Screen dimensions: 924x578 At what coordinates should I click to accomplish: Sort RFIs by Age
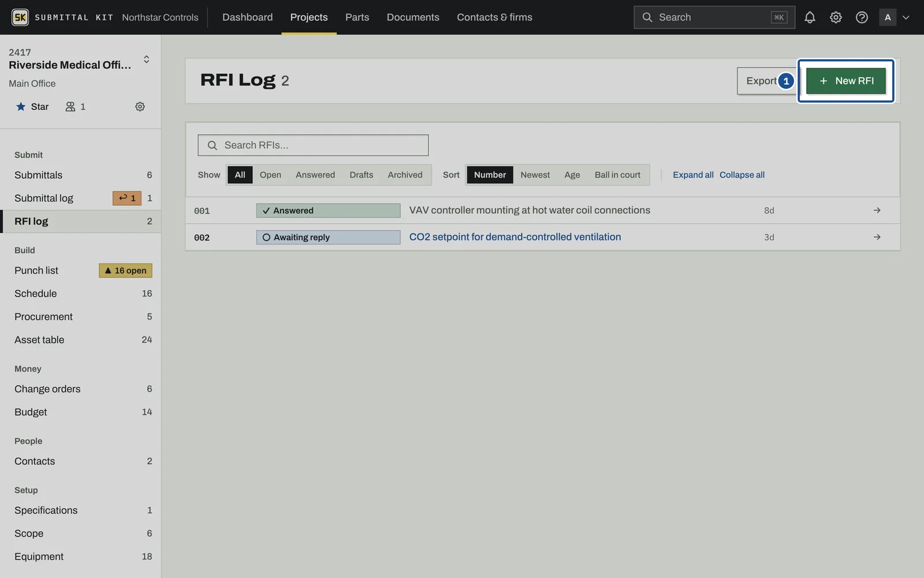[x=572, y=175]
